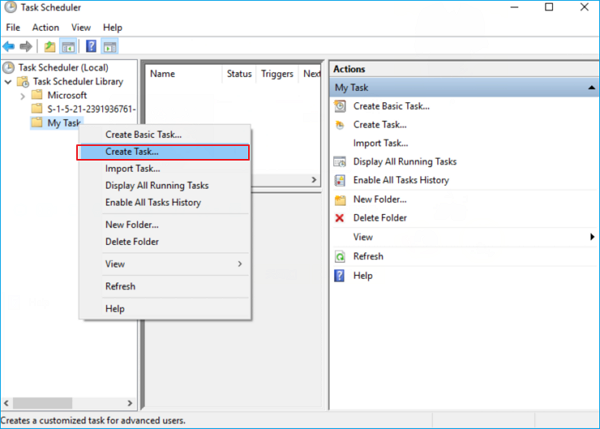Click the Up One Level folder toolbar icon
This screenshot has height=429, width=600.
(x=49, y=47)
